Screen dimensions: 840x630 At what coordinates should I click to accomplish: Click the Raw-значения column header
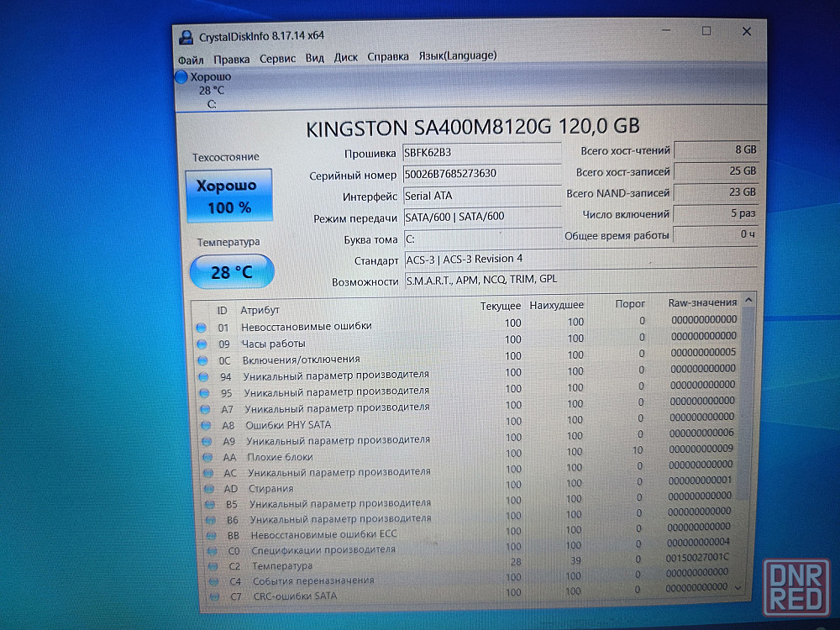[x=702, y=302]
